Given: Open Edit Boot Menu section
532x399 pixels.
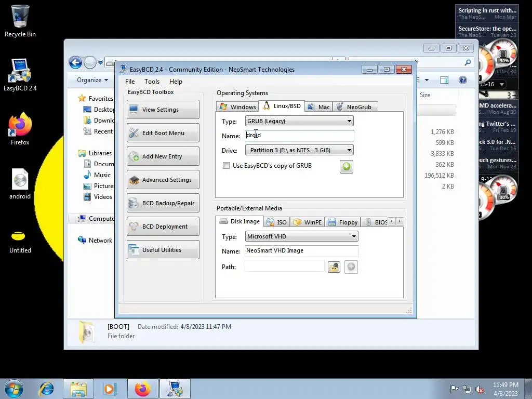Looking at the screenshot, I should [x=163, y=132].
